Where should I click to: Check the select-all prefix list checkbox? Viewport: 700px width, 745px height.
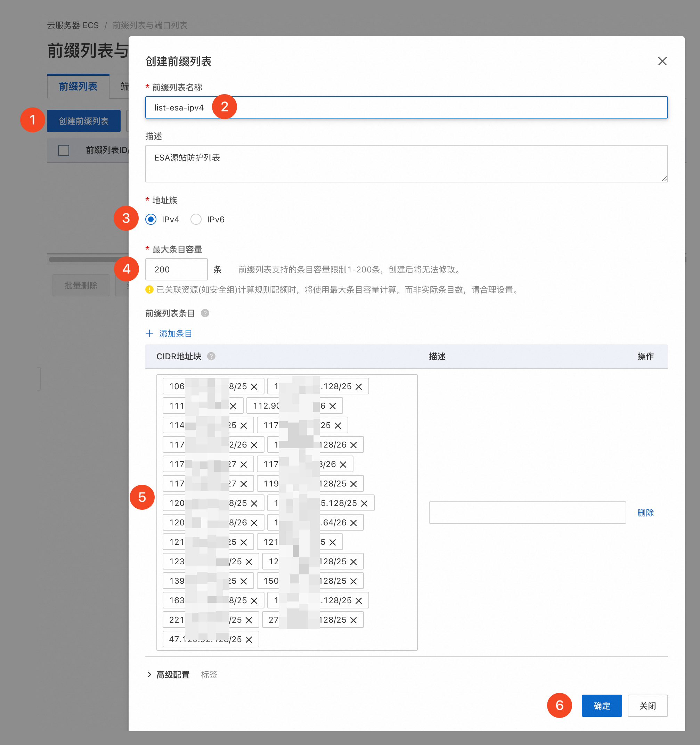[x=64, y=150]
